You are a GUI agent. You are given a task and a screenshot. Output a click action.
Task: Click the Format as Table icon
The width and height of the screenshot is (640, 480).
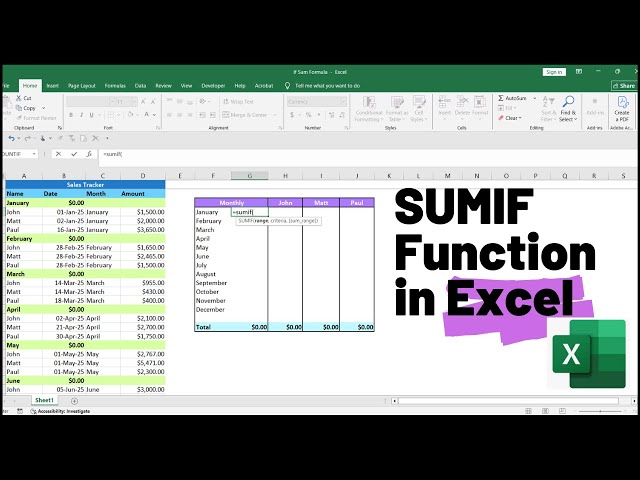click(x=397, y=102)
